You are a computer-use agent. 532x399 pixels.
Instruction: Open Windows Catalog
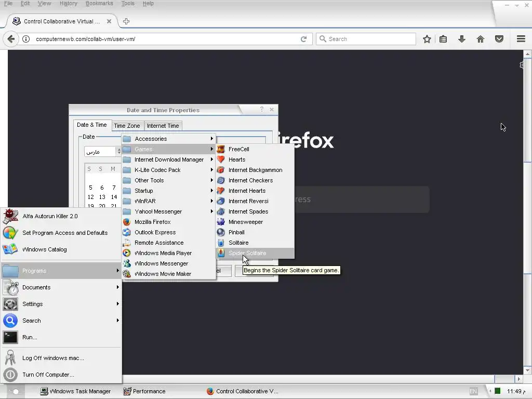(61, 249)
